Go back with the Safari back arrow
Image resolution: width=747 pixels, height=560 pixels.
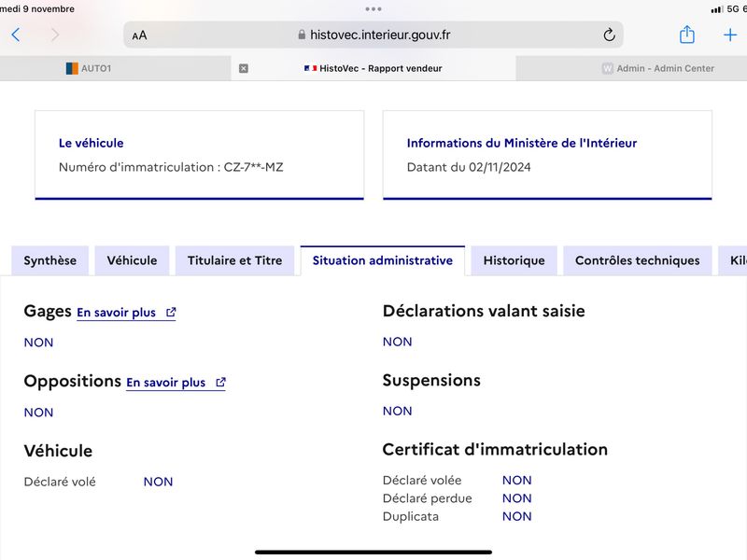click(x=16, y=35)
